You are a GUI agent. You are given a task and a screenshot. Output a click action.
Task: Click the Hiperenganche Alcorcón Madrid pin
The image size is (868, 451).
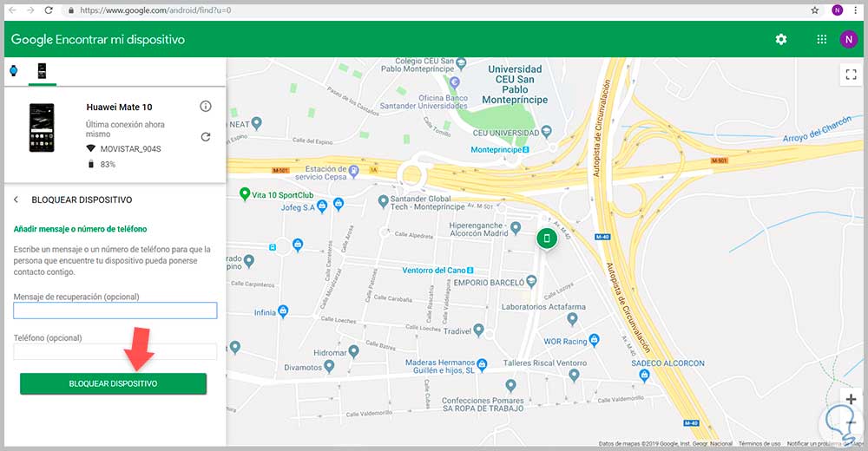point(516,227)
